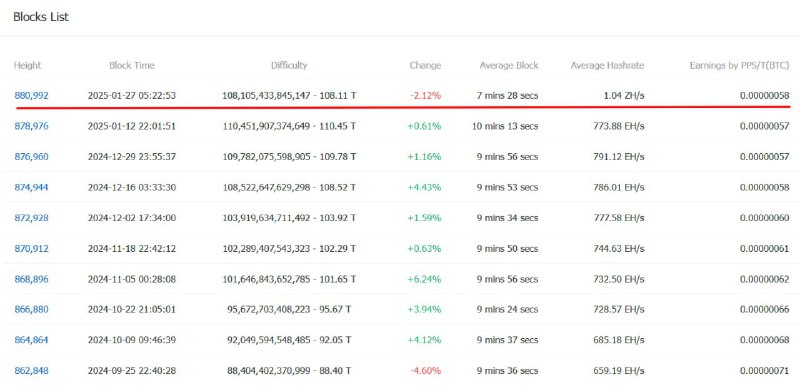This screenshot has width=800, height=385.
Task: Click the Average Block column header
Action: tap(509, 65)
